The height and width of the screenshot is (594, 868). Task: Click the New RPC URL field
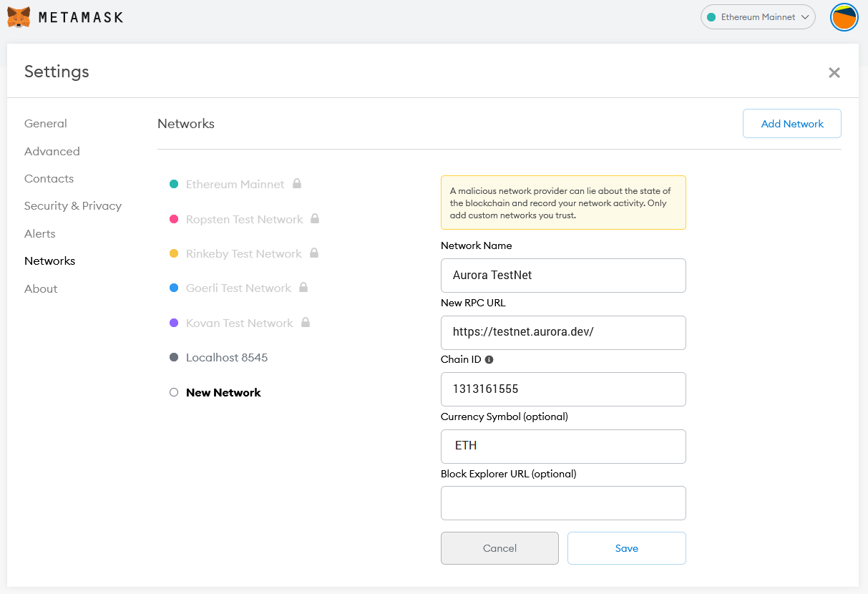pyautogui.click(x=563, y=332)
